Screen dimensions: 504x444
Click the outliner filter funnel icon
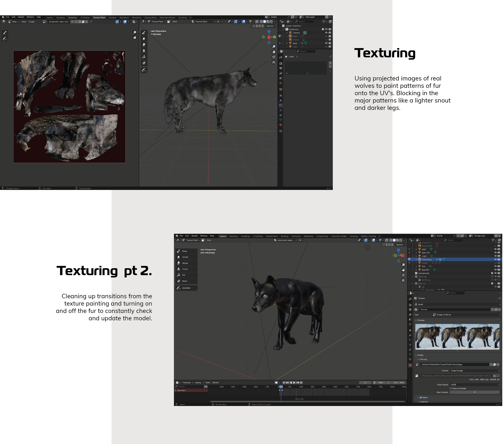pos(493,240)
